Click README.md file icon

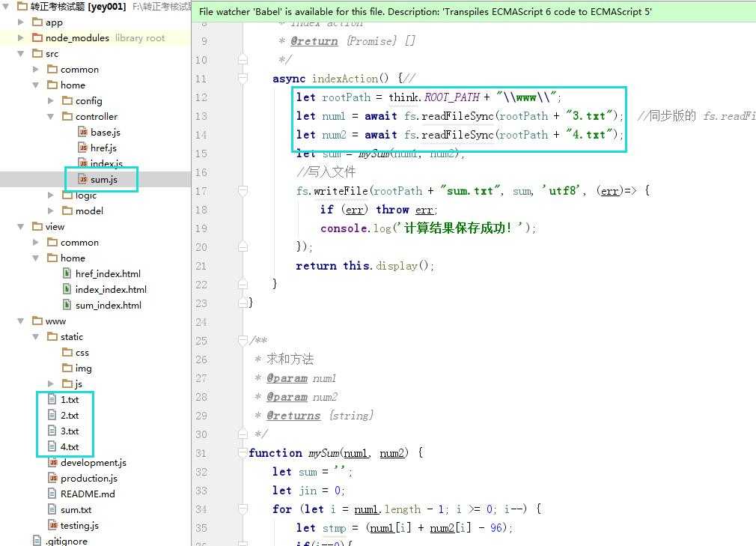(x=52, y=494)
